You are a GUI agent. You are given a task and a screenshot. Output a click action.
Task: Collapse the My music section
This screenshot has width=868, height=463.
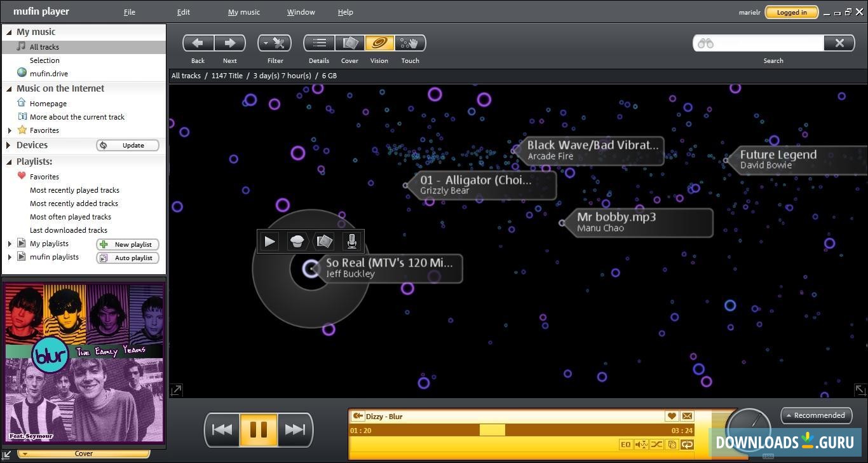pyautogui.click(x=9, y=32)
